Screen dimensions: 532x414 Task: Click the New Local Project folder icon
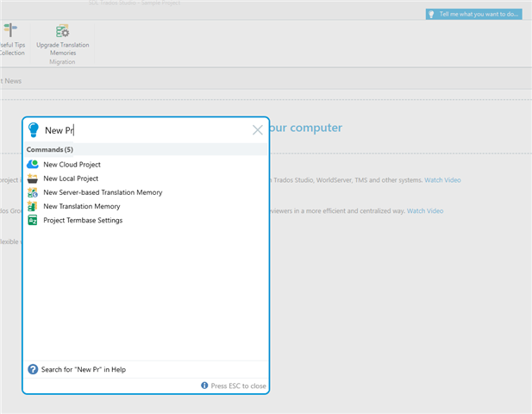coord(33,179)
